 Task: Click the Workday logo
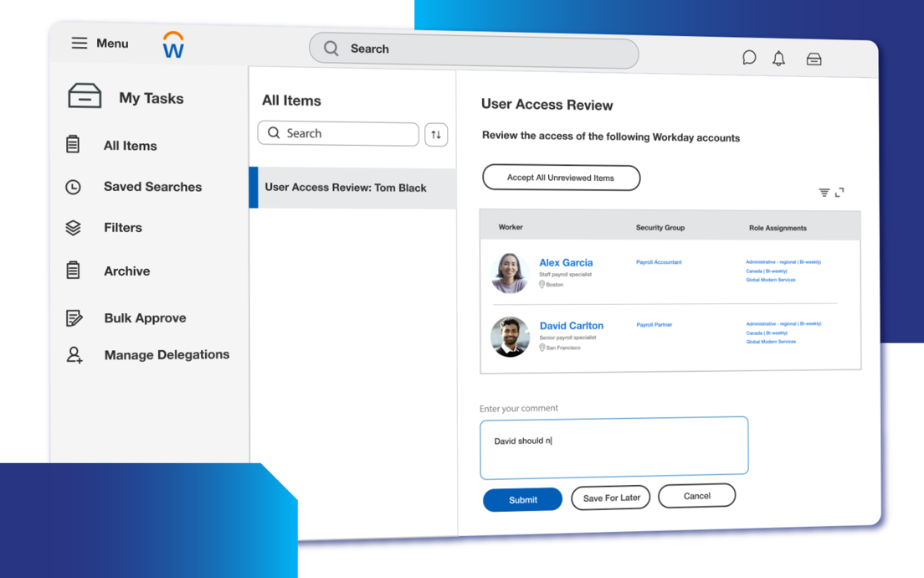click(x=173, y=45)
